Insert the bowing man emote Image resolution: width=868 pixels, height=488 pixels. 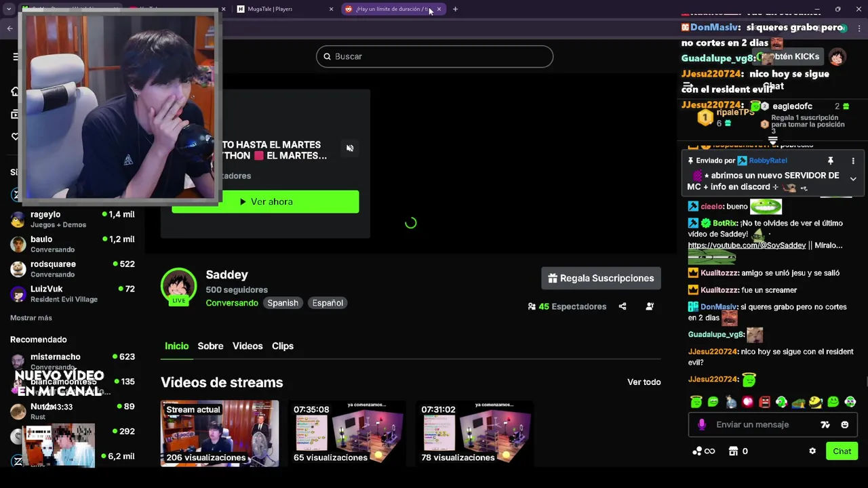point(730,402)
